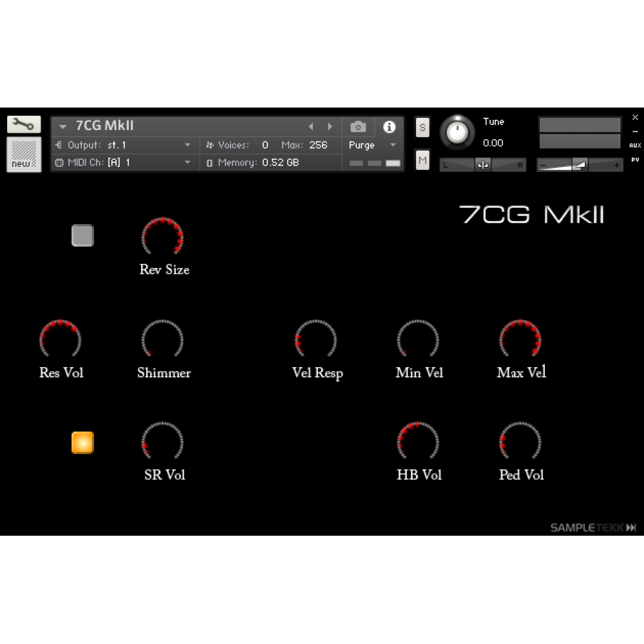This screenshot has width=644, height=644.
Task: Open the instrument info icon
Action: tap(389, 127)
